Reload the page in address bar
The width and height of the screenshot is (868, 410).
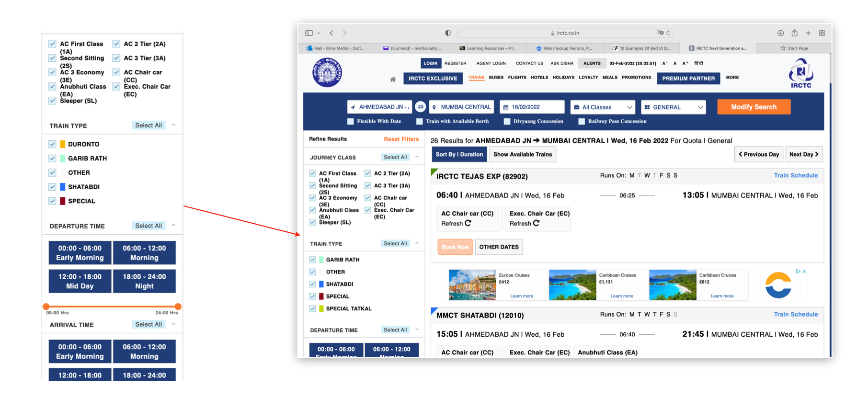668,33
